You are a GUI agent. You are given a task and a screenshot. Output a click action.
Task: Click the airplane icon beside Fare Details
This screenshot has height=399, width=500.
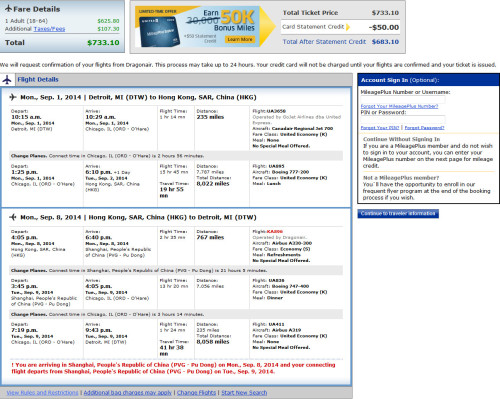[8, 9]
